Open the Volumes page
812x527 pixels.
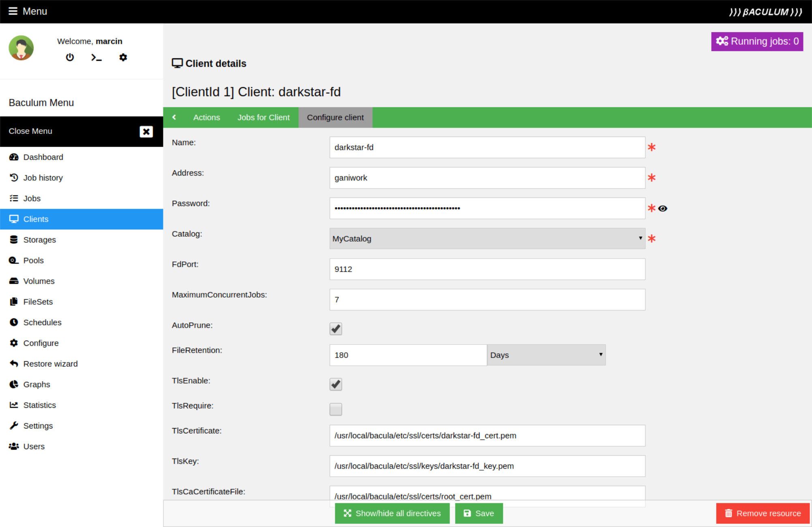(39, 281)
